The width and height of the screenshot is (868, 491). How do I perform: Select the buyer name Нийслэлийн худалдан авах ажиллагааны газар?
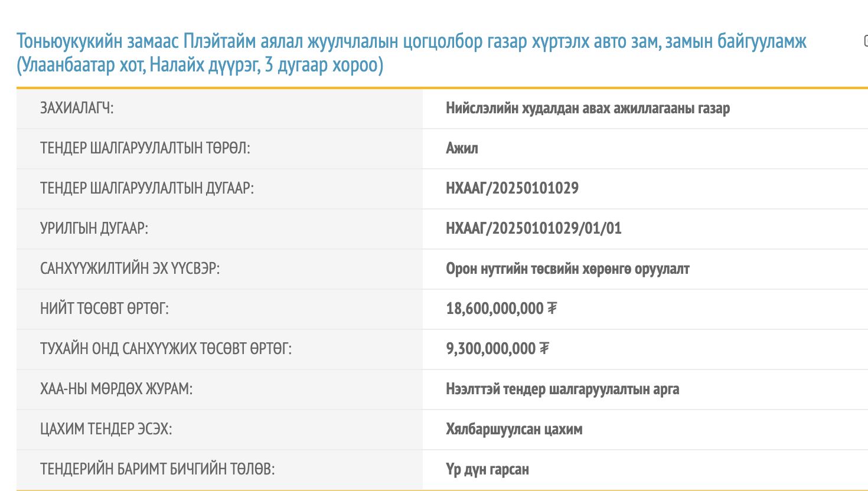pos(589,109)
